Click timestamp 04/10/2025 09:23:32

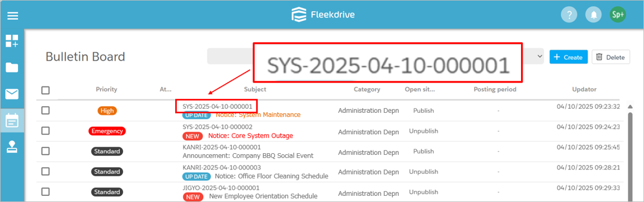tap(588, 107)
